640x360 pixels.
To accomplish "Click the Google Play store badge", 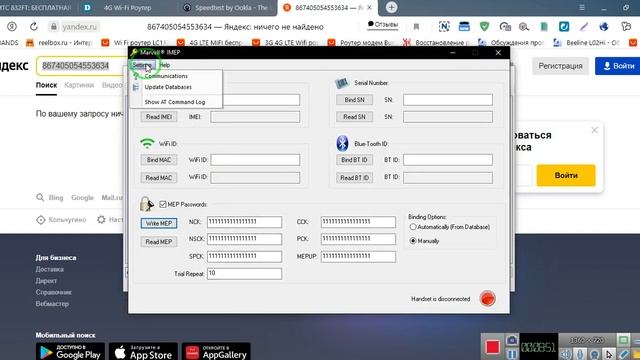I will tap(70, 352).
